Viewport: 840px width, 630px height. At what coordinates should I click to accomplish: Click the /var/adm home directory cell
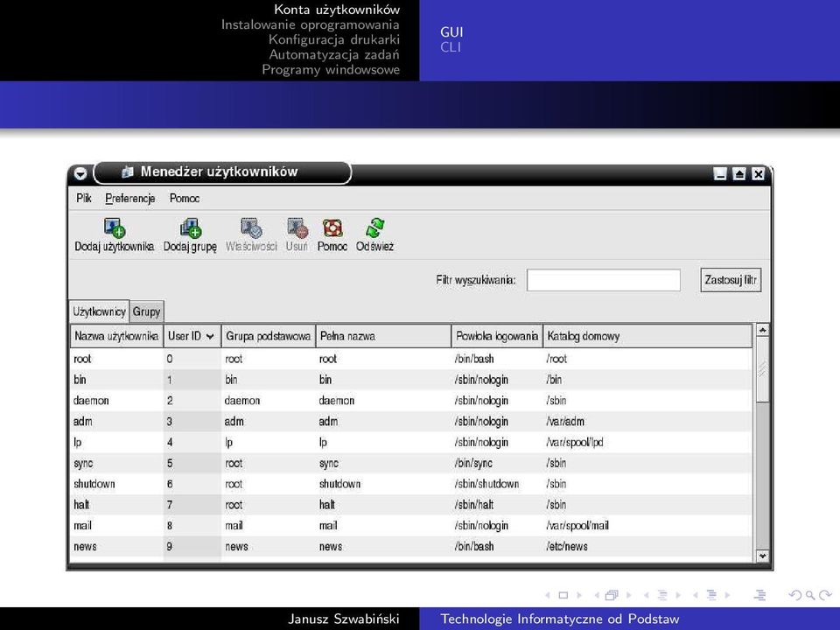click(x=565, y=422)
